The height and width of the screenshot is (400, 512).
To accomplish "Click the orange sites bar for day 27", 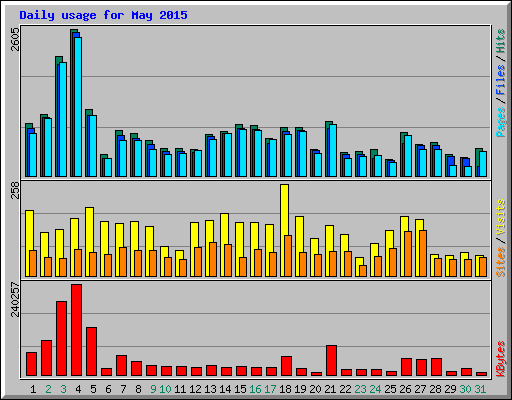I will tap(423, 253).
